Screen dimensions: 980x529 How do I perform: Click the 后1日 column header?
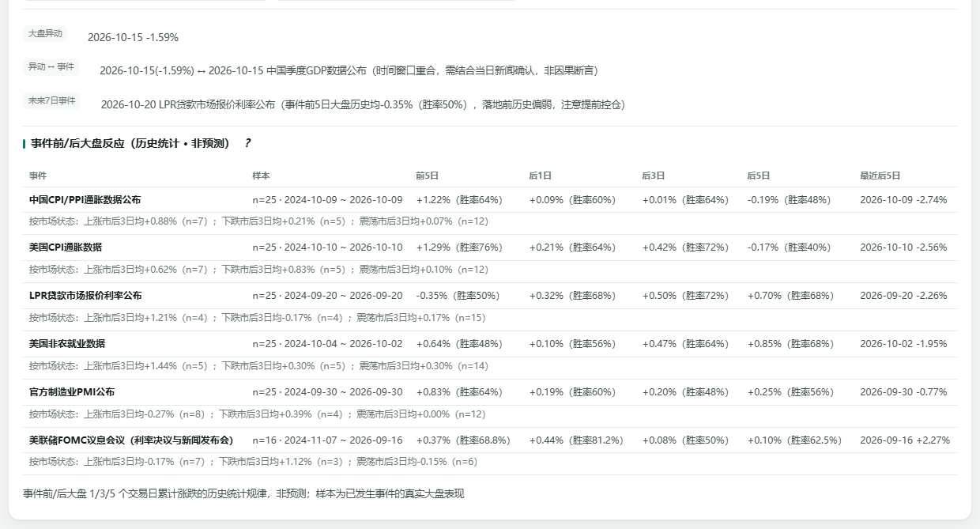point(540,176)
